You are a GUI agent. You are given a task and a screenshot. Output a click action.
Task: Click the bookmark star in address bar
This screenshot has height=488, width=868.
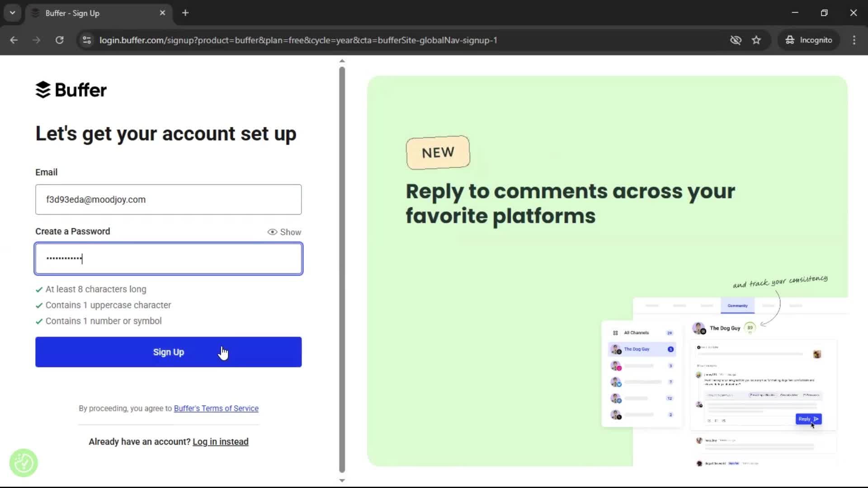(756, 40)
